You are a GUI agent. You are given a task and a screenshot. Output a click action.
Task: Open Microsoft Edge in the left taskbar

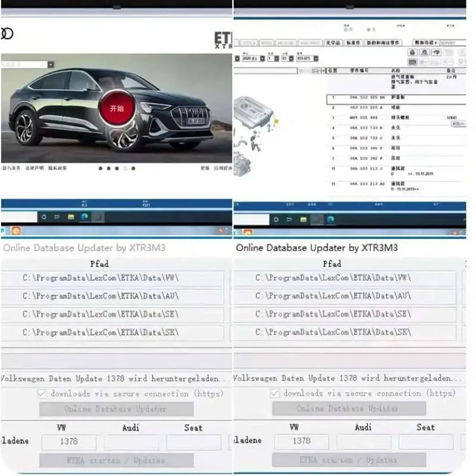point(84,217)
